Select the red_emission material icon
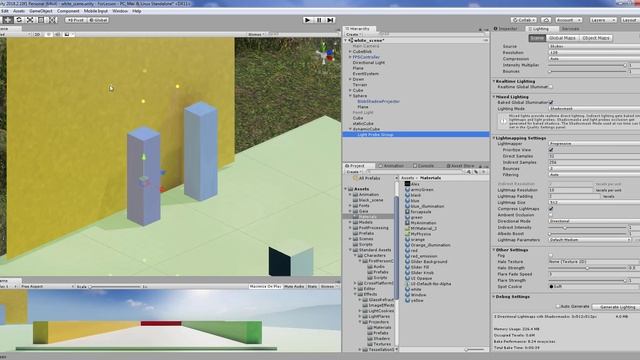Viewport: 640px width, 360px height. (x=407, y=256)
